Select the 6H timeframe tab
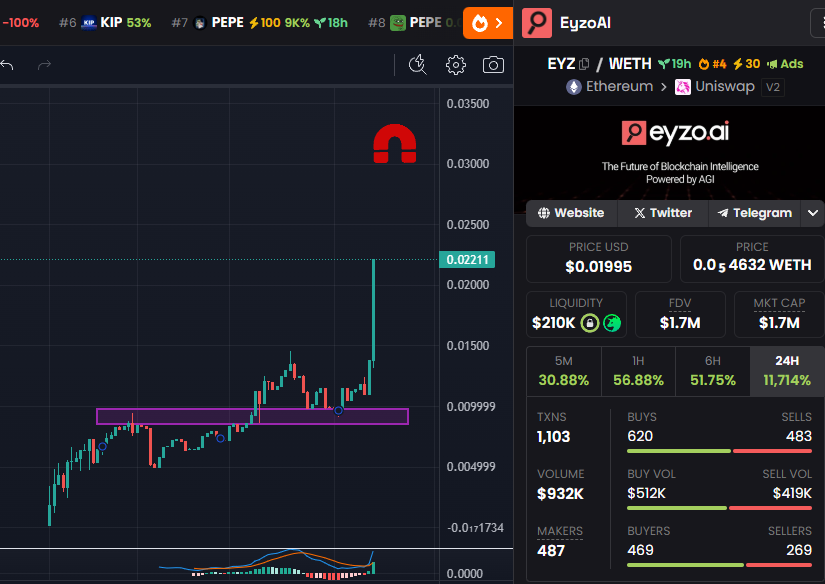Screen dimensions: 825x584 click(713, 371)
